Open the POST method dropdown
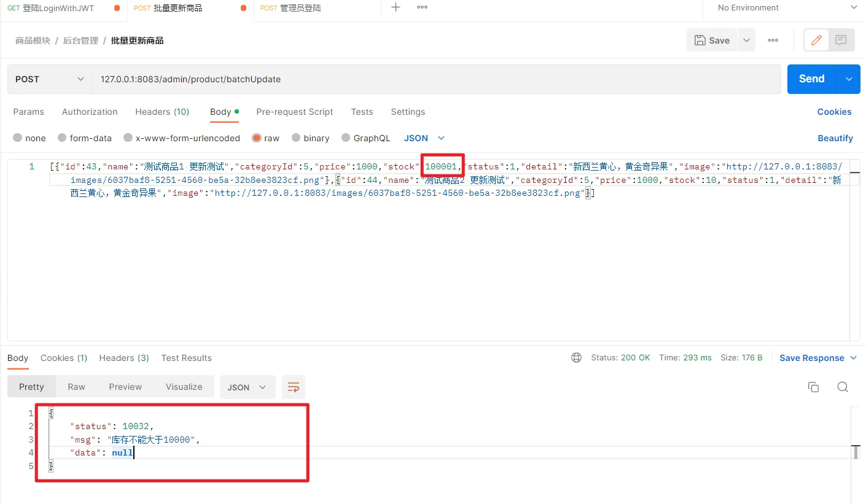The image size is (866, 504). tap(49, 79)
